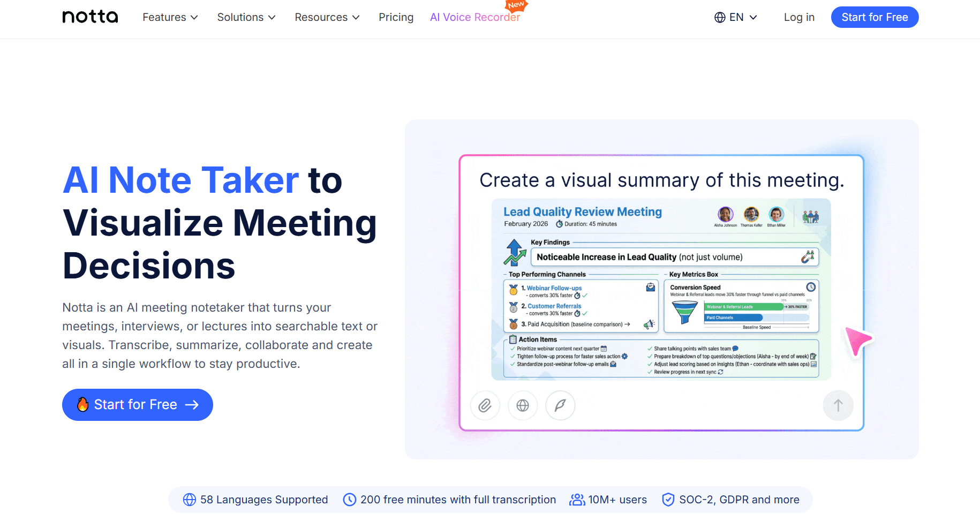Click the globe icon in prompt box
This screenshot has width=980, height=521.
pyautogui.click(x=523, y=405)
